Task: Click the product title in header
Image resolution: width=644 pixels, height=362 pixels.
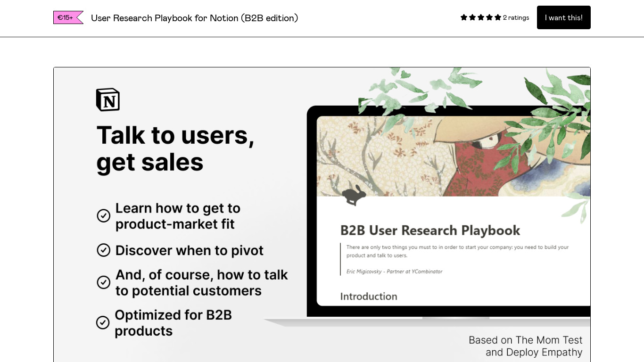Action: (x=194, y=18)
